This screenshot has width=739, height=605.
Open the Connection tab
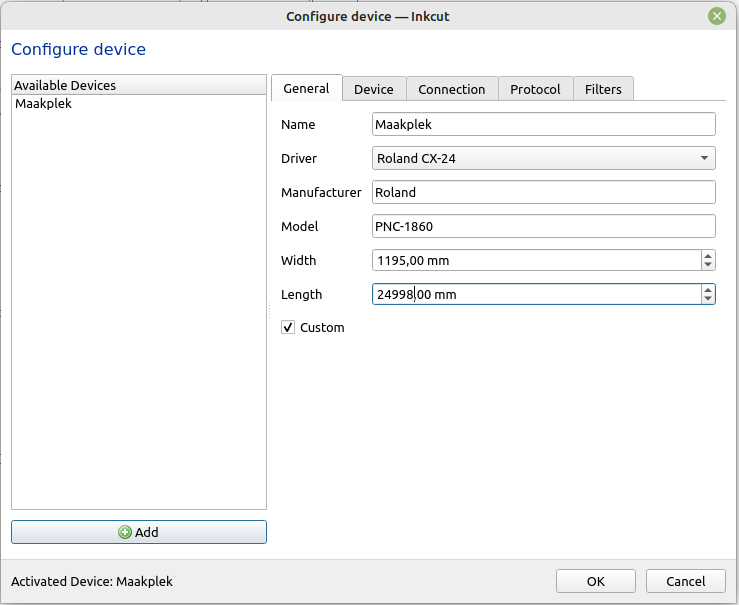pyautogui.click(x=451, y=89)
